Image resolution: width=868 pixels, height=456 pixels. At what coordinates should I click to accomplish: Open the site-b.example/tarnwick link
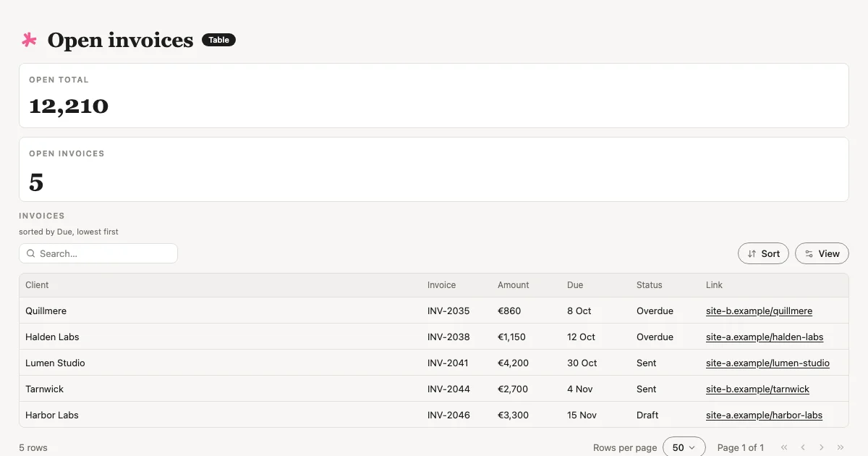pos(757,389)
